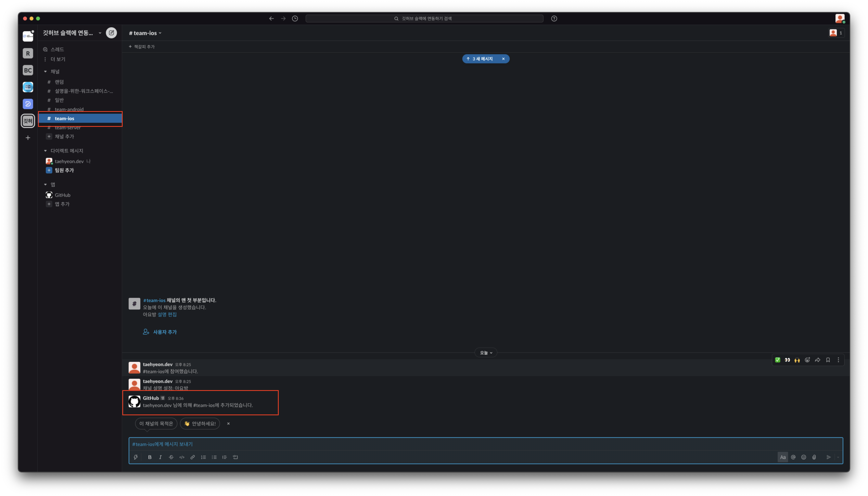The width and height of the screenshot is (868, 496).
Task: Click the strikethrough formatting icon
Action: point(171,457)
